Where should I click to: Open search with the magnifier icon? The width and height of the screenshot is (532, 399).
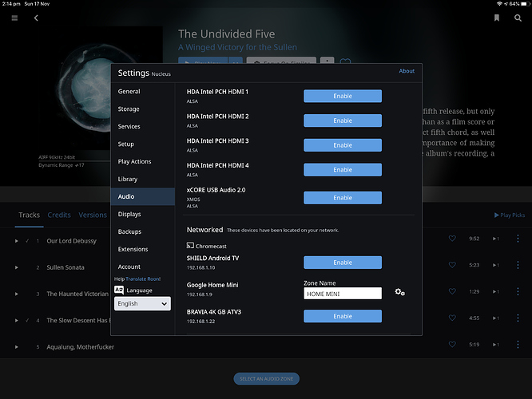point(518,18)
